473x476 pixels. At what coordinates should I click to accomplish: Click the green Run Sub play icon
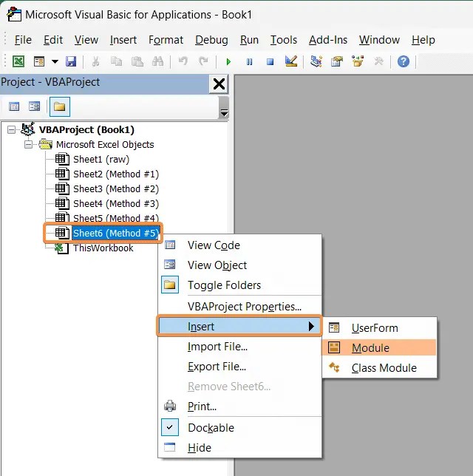click(228, 62)
